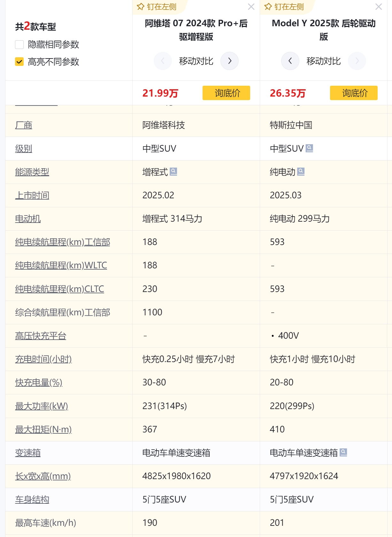Click the 21.99万 price
This screenshot has width=392, height=537.
point(160,93)
